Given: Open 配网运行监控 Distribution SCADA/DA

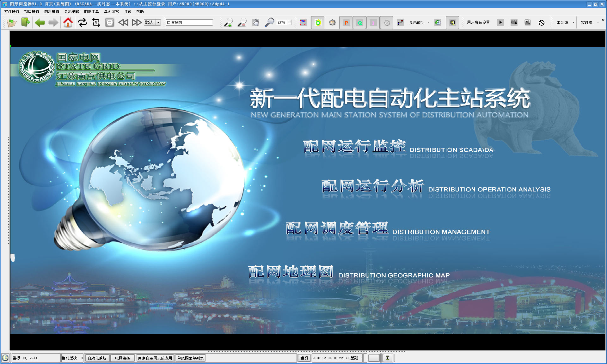Looking at the screenshot, I should click(398, 147).
